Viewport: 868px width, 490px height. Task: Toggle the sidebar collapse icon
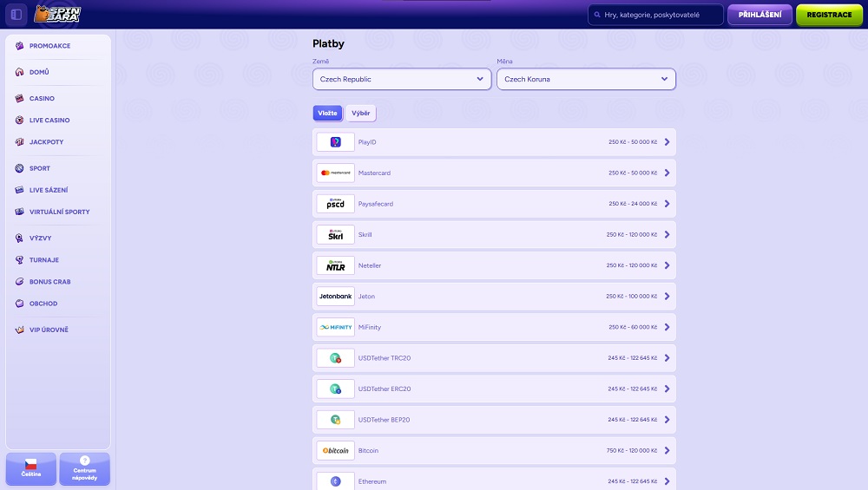pos(16,15)
